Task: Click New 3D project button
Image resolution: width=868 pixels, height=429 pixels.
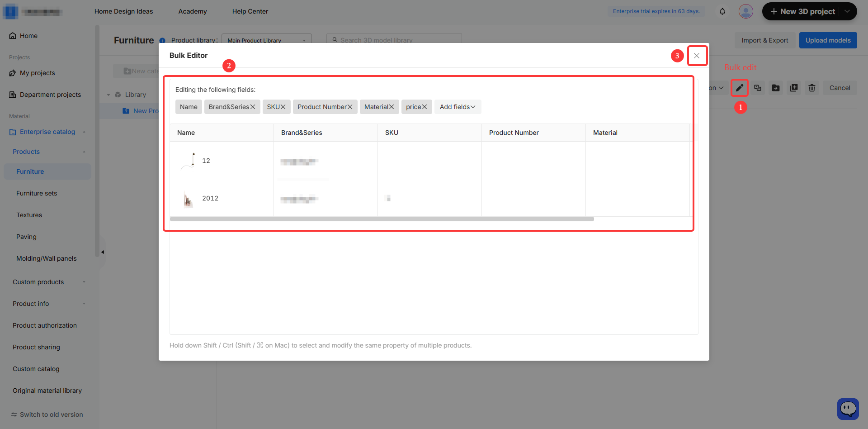Action: pos(802,11)
